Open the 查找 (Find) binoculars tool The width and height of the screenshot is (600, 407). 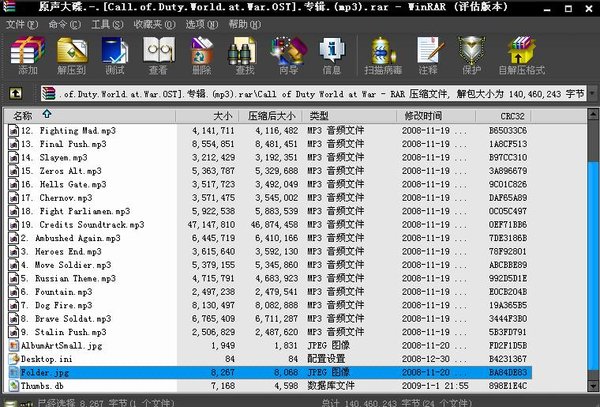coord(245,55)
